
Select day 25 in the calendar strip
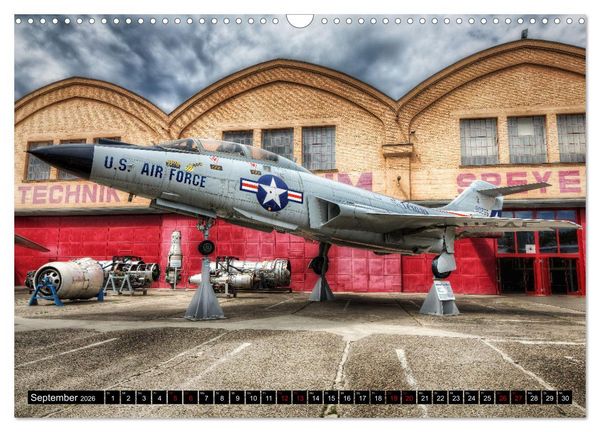[x=487, y=398]
